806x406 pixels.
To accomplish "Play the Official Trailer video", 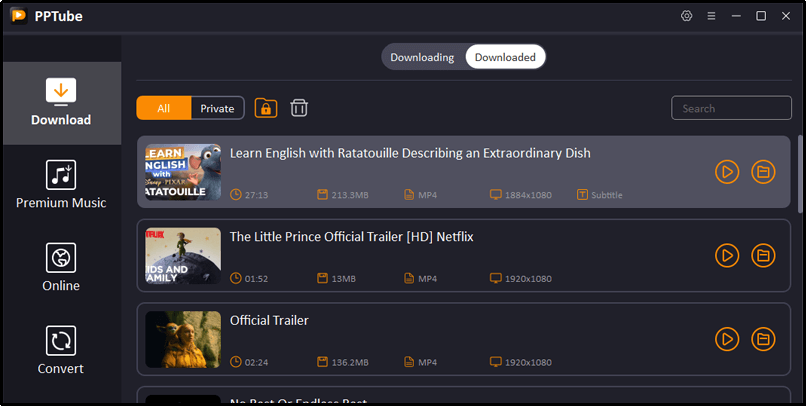I will (x=727, y=338).
